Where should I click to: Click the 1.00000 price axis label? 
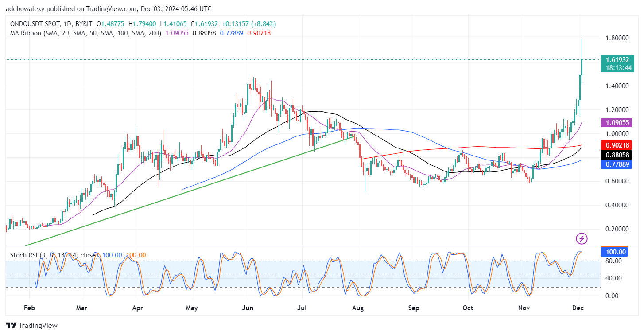point(617,134)
